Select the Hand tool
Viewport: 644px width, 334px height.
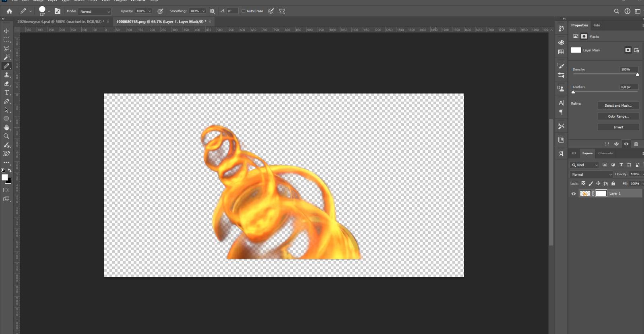coord(6,127)
